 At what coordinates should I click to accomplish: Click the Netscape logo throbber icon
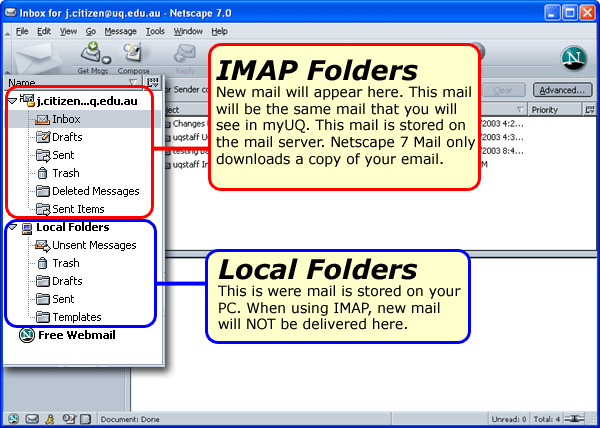(x=574, y=57)
